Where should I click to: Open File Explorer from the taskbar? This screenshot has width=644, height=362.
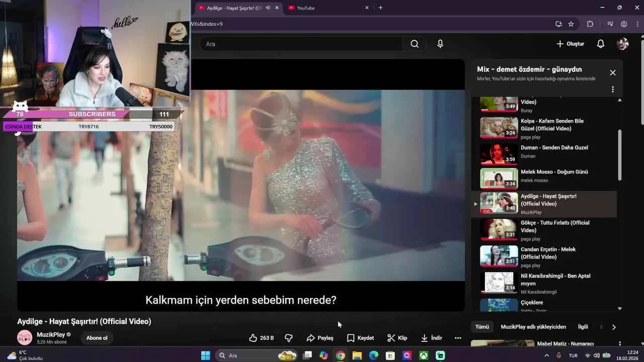pyautogui.click(x=357, y=355)
